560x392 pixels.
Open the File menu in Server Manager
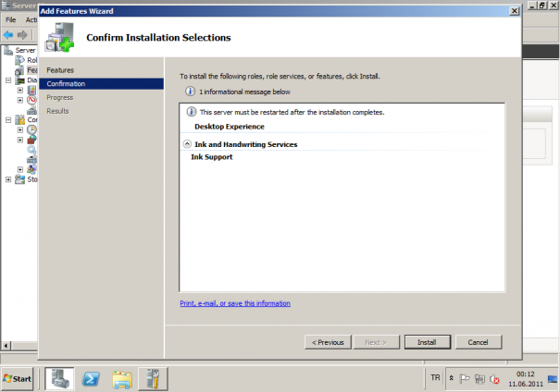click(x=11, y=19)
